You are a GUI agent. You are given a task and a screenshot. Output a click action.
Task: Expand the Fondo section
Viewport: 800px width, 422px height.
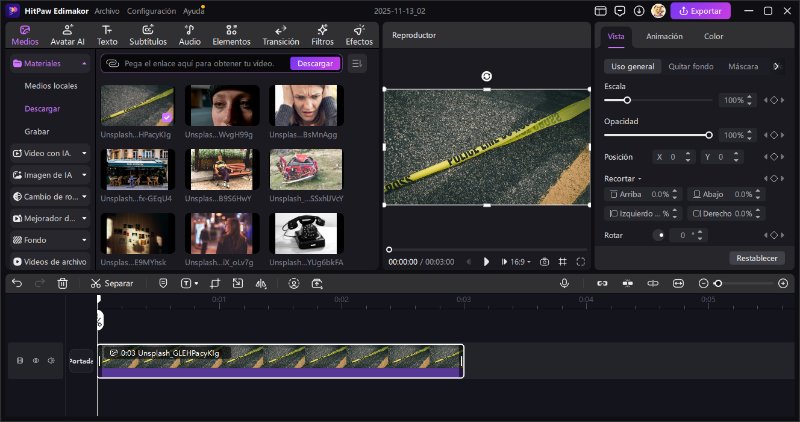84,240
